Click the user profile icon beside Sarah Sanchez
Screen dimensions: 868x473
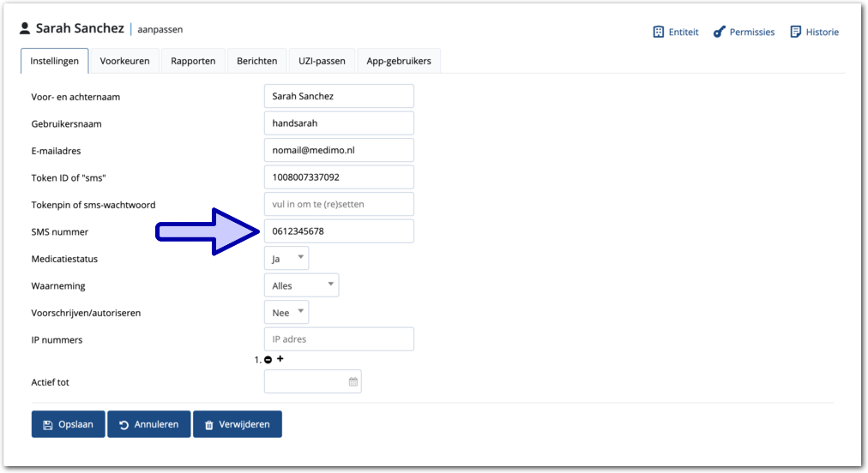[x=25, y=29]
